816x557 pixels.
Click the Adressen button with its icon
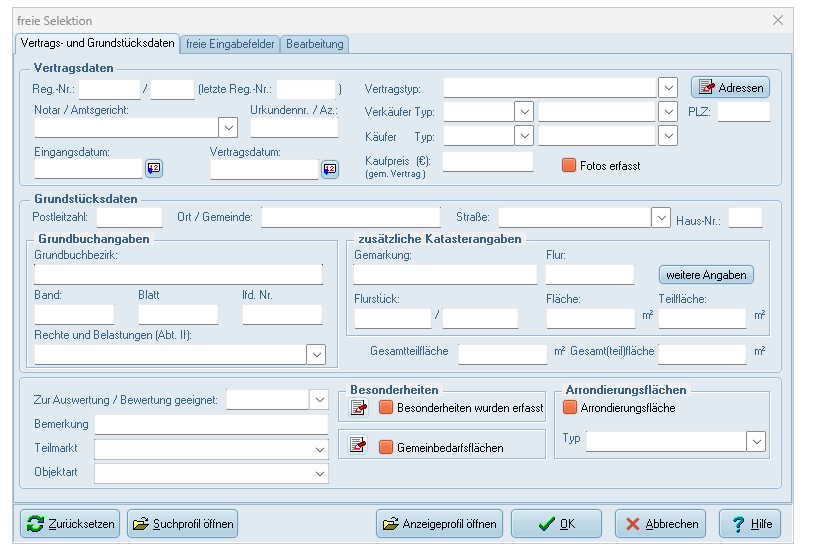pyautogui.click(x=730, y=87)
